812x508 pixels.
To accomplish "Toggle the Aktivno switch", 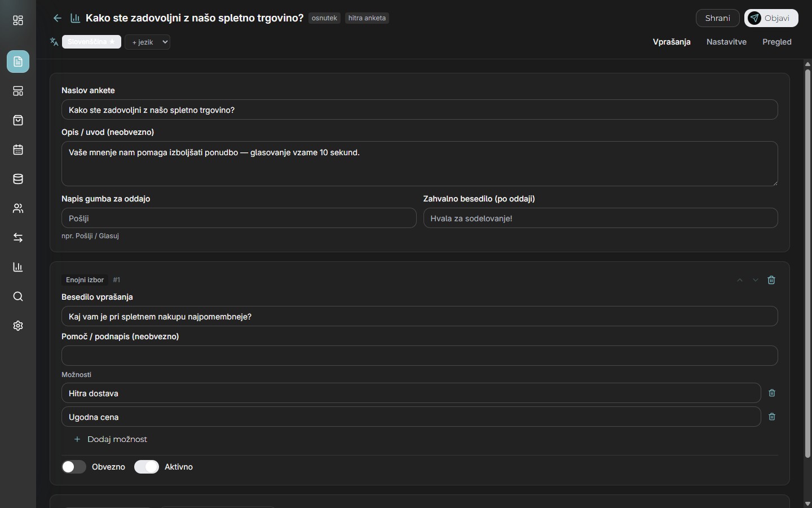I will [x=147, y=467].
